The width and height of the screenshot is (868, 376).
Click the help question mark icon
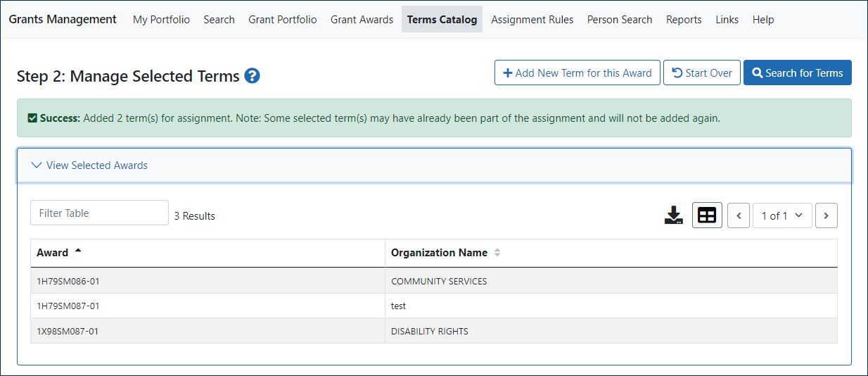(253, 76)
